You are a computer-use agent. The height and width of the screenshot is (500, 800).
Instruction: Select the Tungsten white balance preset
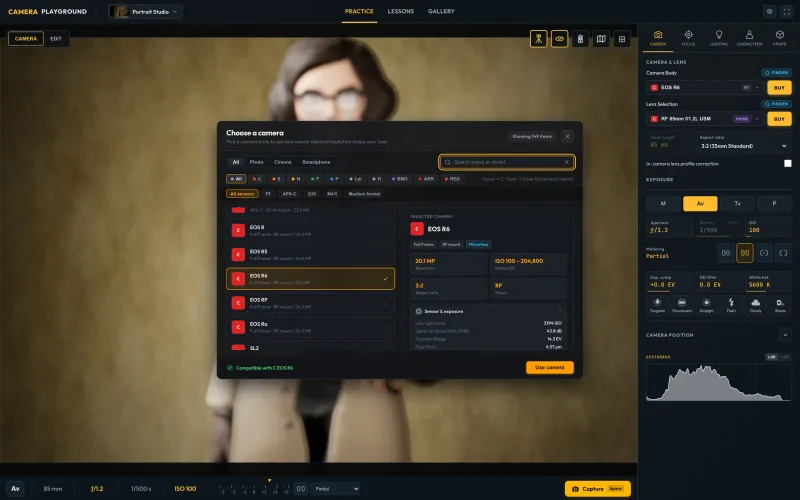(657, 305)
